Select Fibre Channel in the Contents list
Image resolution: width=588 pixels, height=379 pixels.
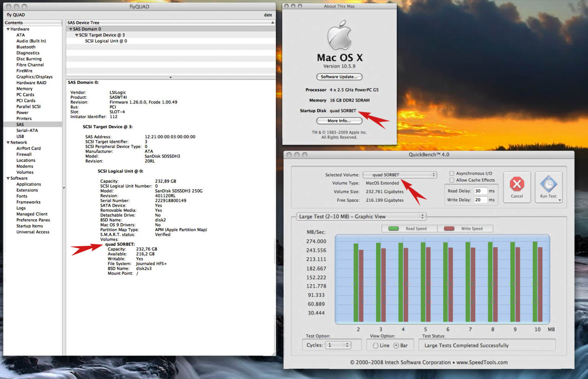click(30, 65)
